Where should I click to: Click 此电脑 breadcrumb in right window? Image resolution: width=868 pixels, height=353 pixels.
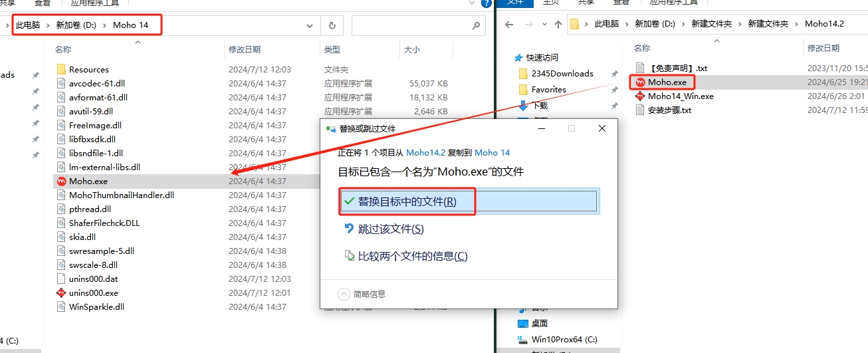point(607,23)
